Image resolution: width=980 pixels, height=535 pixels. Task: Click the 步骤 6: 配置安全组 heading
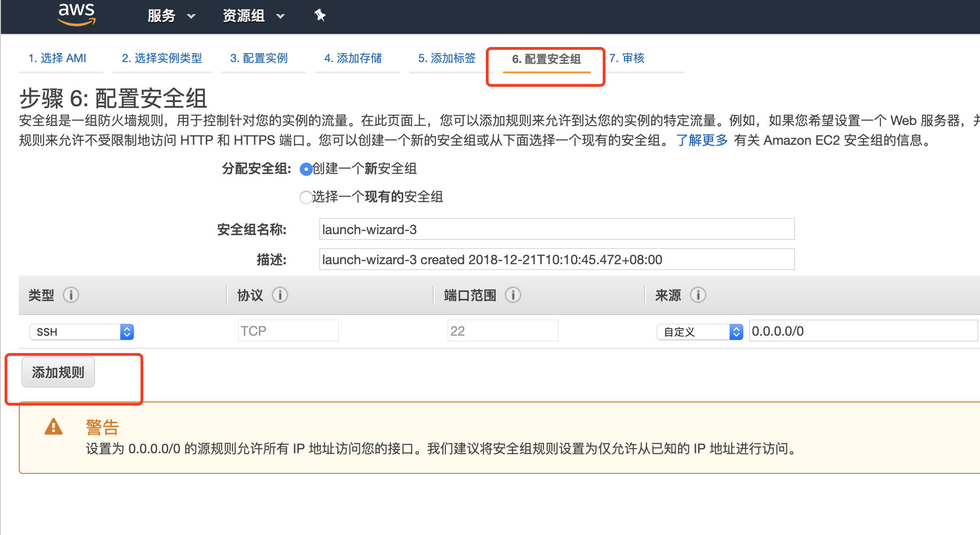(113, 98)
